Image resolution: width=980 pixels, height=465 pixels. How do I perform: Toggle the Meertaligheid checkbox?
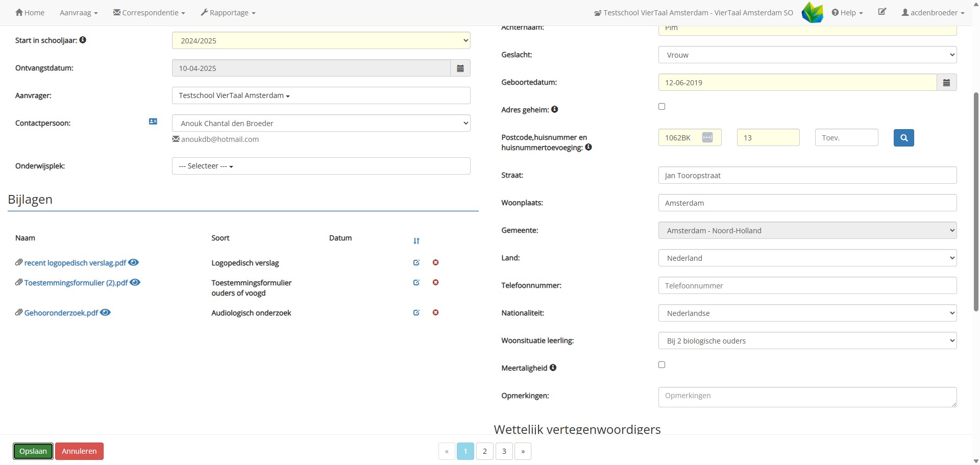662,365
